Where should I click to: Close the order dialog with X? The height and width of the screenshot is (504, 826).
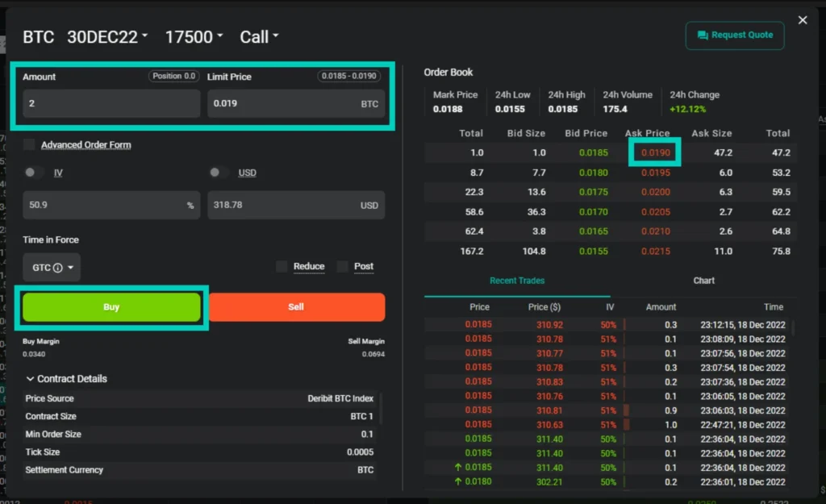802,20
